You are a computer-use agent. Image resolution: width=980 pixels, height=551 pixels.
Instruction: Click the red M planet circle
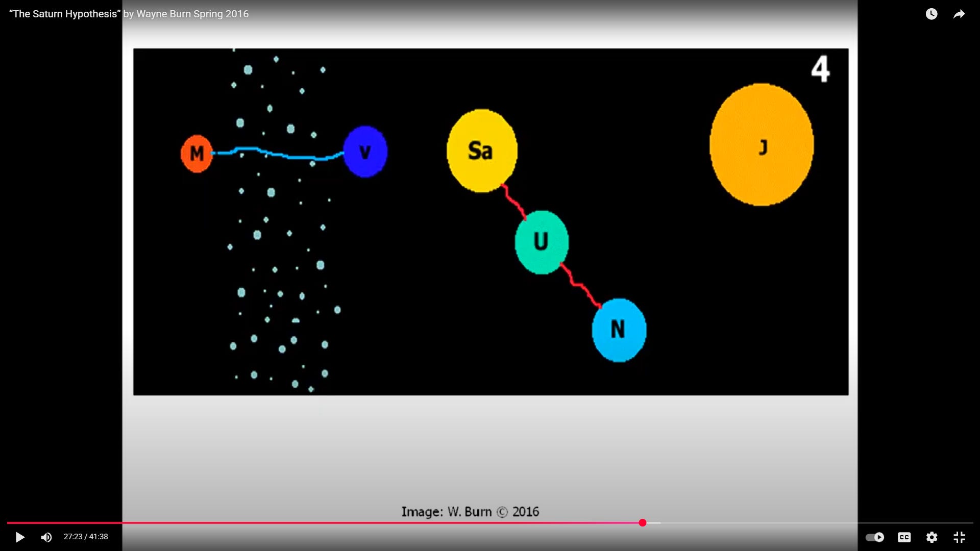click(x=197, y=153)
